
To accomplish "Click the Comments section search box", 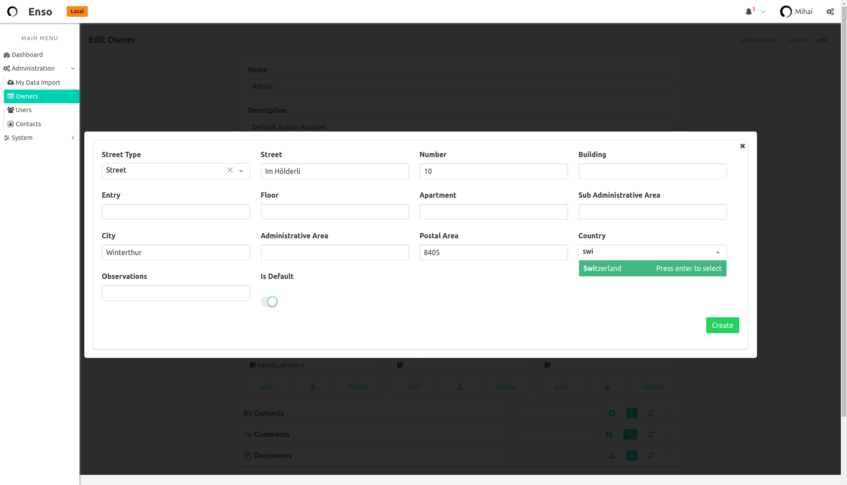I will click(554, 434).
